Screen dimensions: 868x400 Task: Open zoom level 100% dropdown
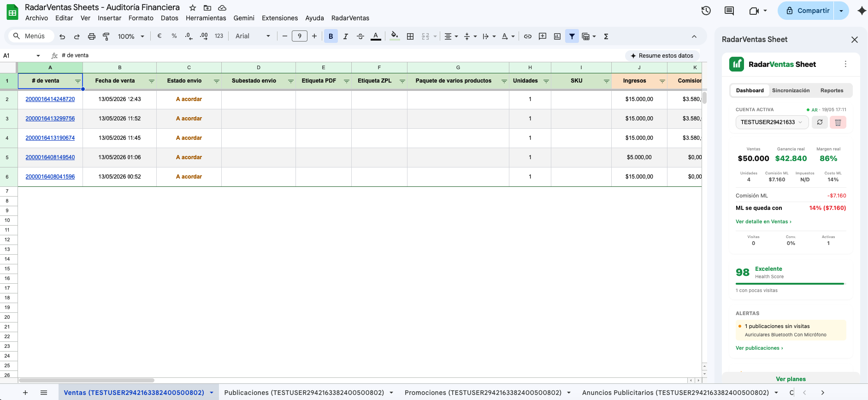(x=131, y=36)
